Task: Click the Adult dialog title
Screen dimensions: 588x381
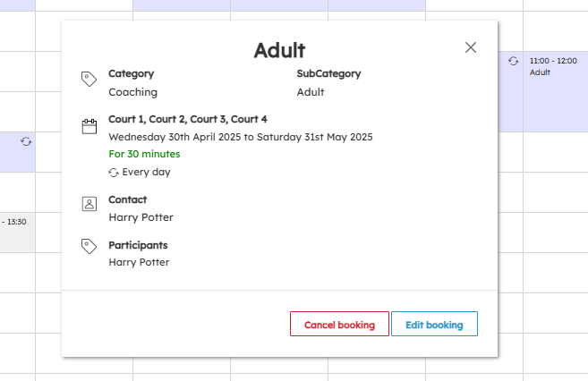Action: pyautogui.click(x=279, y=50)
